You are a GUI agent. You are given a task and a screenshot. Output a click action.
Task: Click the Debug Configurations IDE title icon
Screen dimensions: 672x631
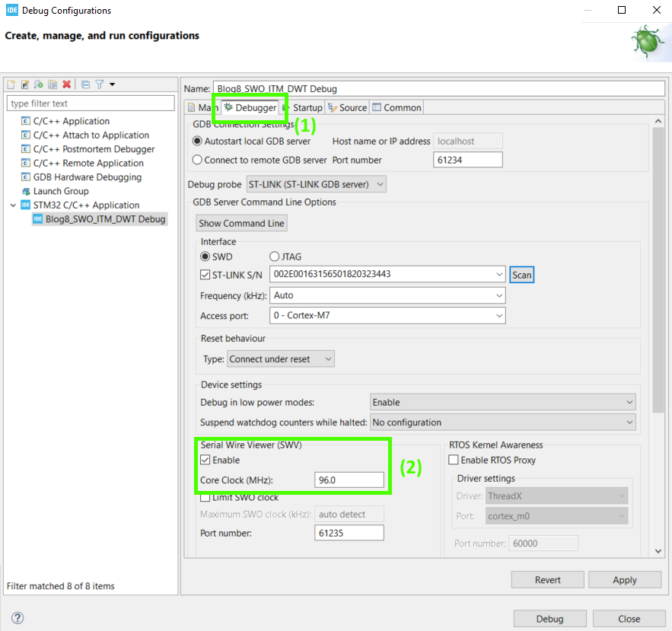[12, 10]
